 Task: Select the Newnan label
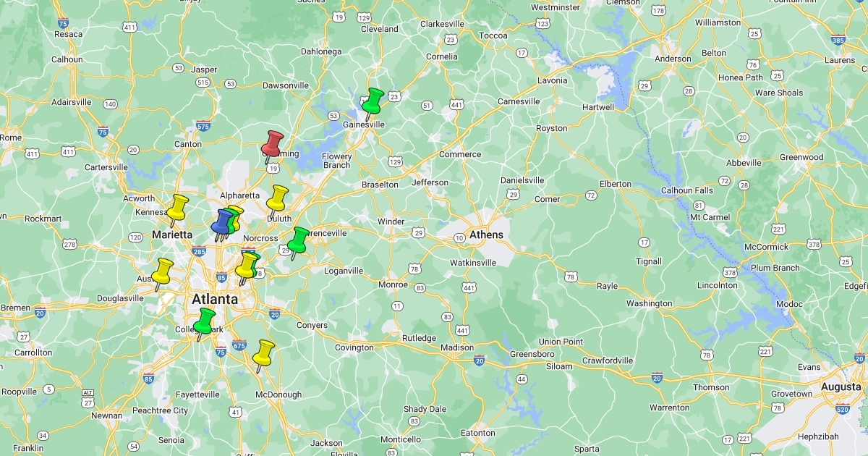coord(106,415)
